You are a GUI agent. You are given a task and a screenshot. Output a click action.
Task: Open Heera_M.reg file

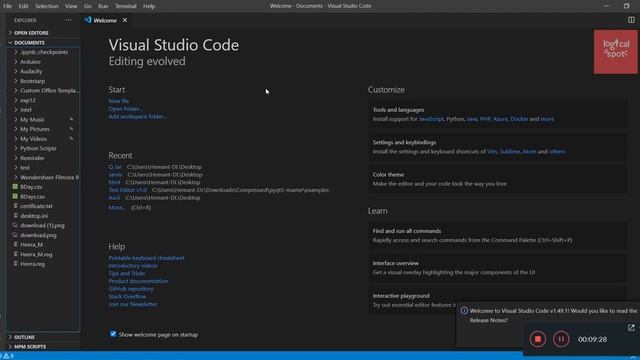click(36, 254)
